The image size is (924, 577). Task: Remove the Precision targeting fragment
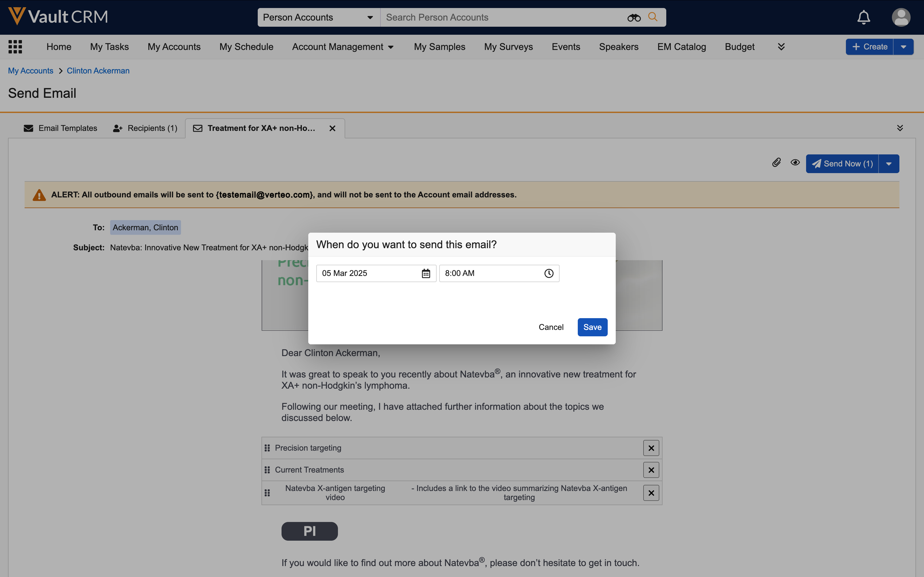point(651,448)
